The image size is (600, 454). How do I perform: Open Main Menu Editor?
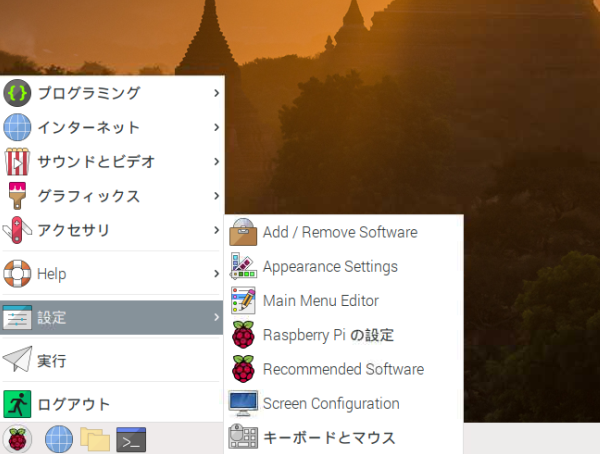click(x=344, y=300)
